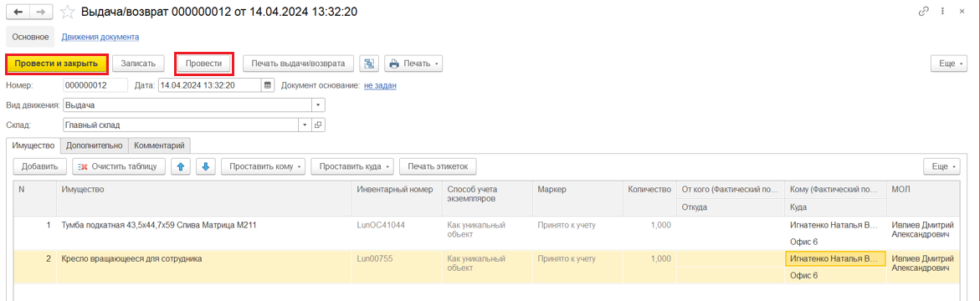Click Печать выдачи/возврата button
This screenshot has height=301, width=980.
[298, 64]
